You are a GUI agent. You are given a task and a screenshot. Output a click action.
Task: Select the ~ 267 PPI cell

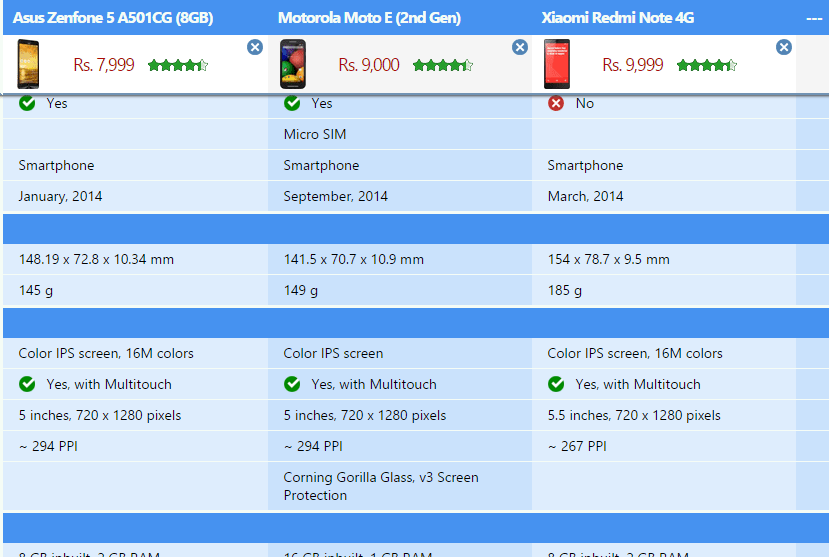point(664,447)
